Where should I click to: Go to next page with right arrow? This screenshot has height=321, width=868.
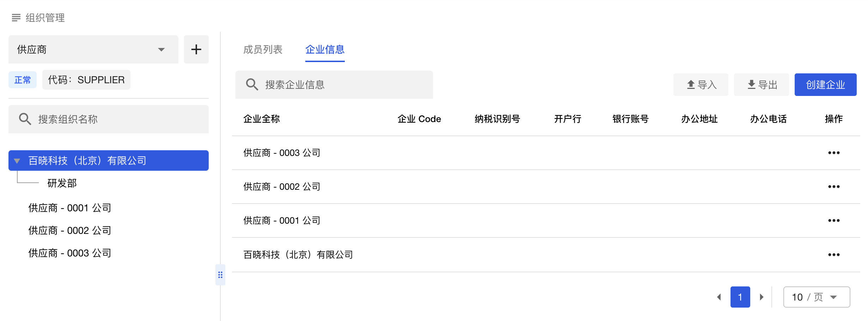coord(762,297)
